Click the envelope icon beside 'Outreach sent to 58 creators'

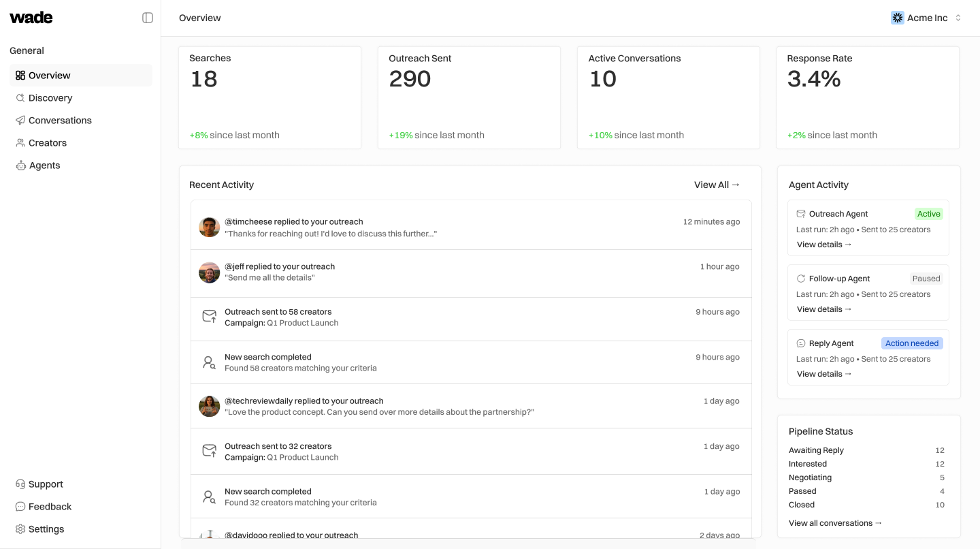209,316
